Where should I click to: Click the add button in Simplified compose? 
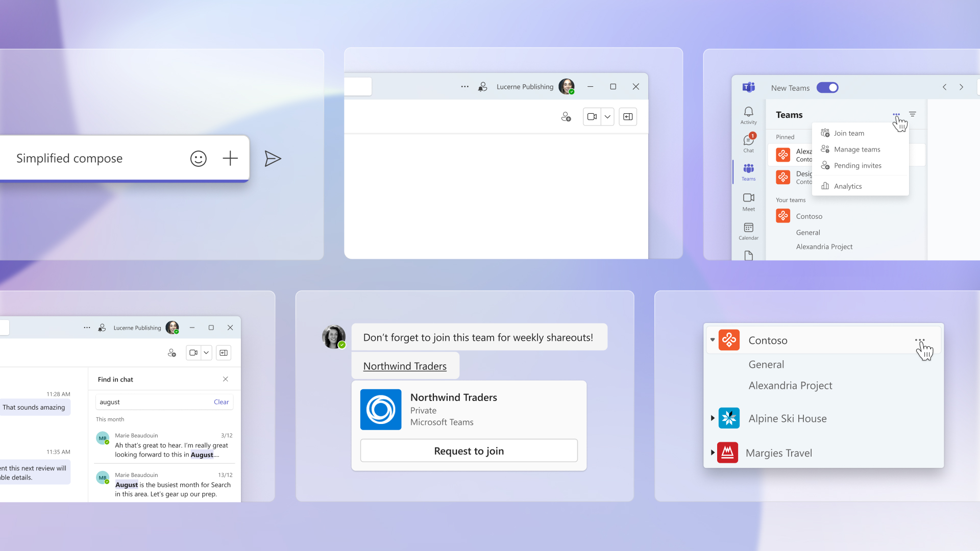(230, 158)
